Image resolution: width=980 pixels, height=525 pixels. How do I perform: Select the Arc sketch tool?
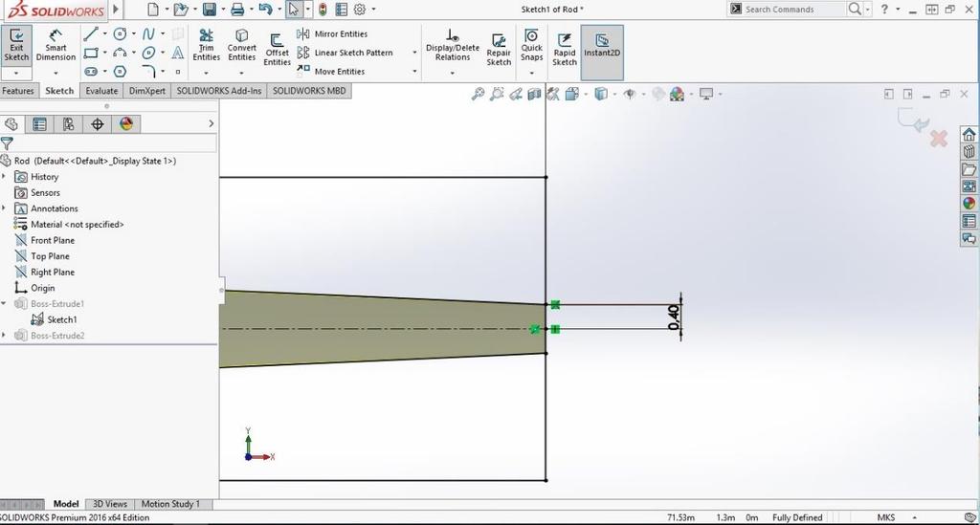pyautogui.click(x=120, y=53)
